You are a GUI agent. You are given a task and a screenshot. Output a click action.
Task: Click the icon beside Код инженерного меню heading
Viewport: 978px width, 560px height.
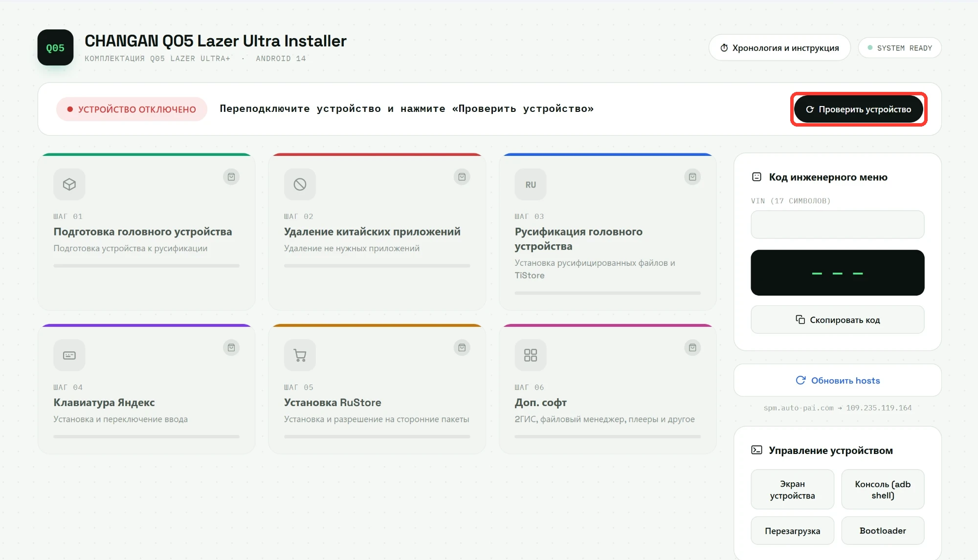(x=756, y=177)
